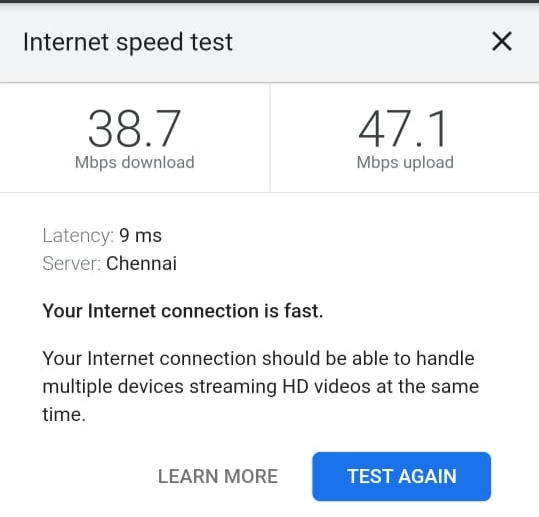Click blank header area beside the title

[x=361, y=43]
